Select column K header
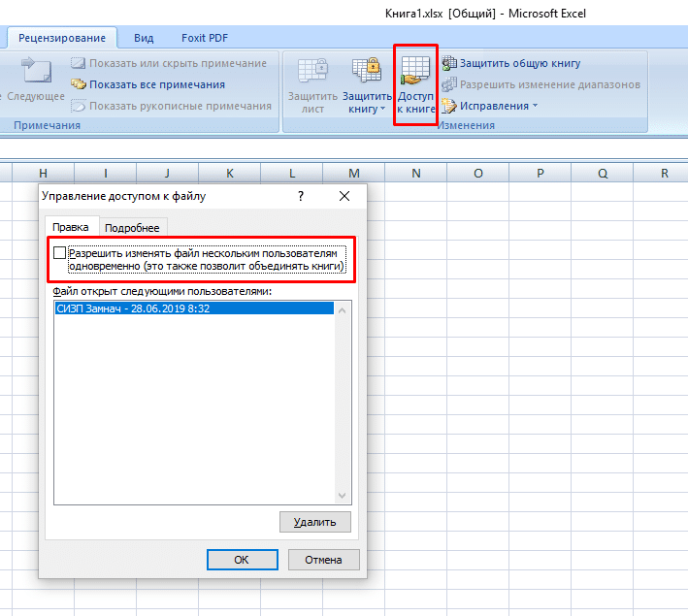Viewport: 688px width, 616px height. (229, 173)
